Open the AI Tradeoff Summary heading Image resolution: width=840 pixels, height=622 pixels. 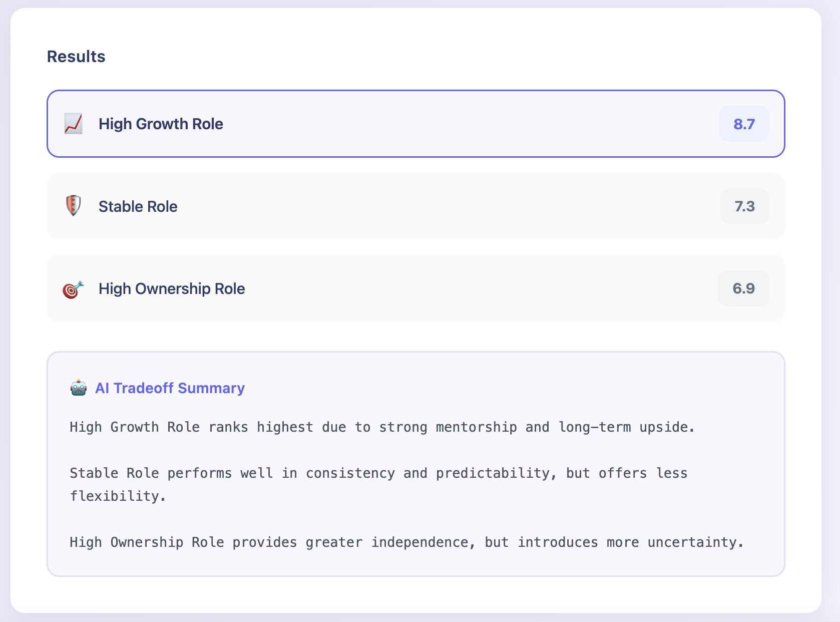(170, 388)
